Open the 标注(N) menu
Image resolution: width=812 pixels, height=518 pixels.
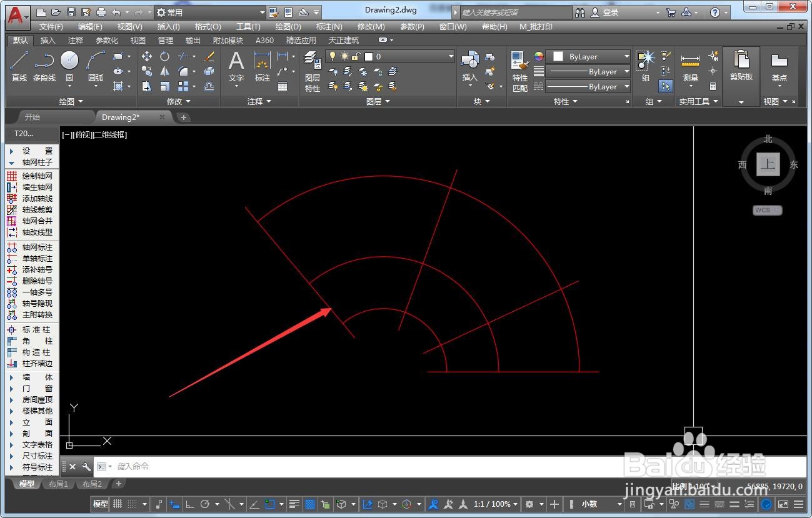pos(329,27)
